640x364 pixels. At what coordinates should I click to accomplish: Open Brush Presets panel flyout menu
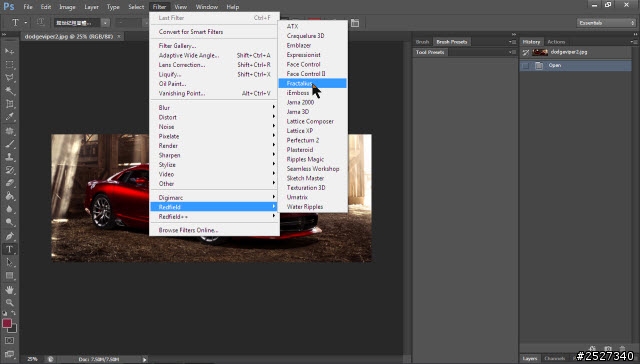click(512, 42)
